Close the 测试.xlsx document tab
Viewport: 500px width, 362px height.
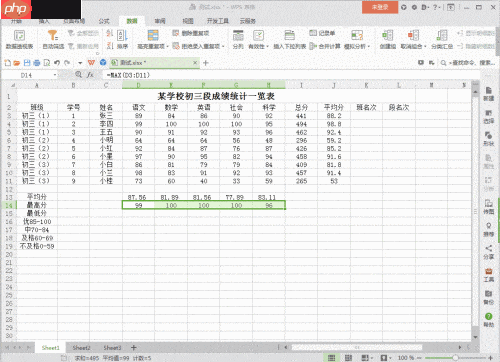[195, 63]
